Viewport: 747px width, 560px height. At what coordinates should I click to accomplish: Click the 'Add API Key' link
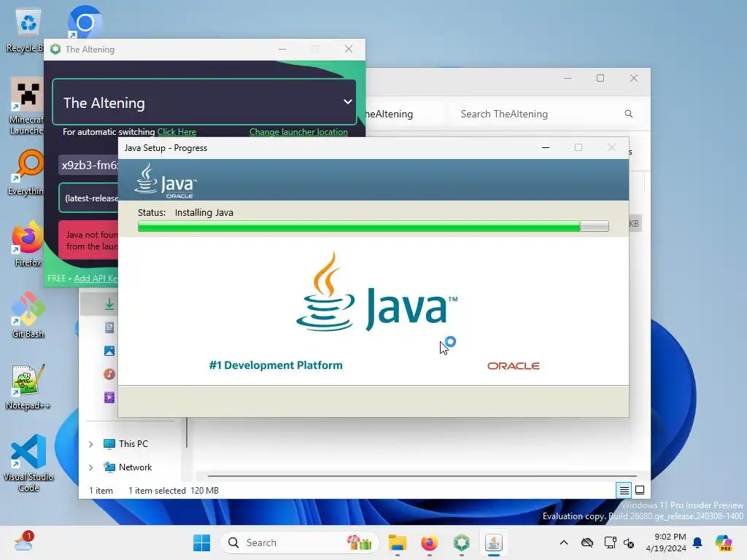tap(96, 279)
